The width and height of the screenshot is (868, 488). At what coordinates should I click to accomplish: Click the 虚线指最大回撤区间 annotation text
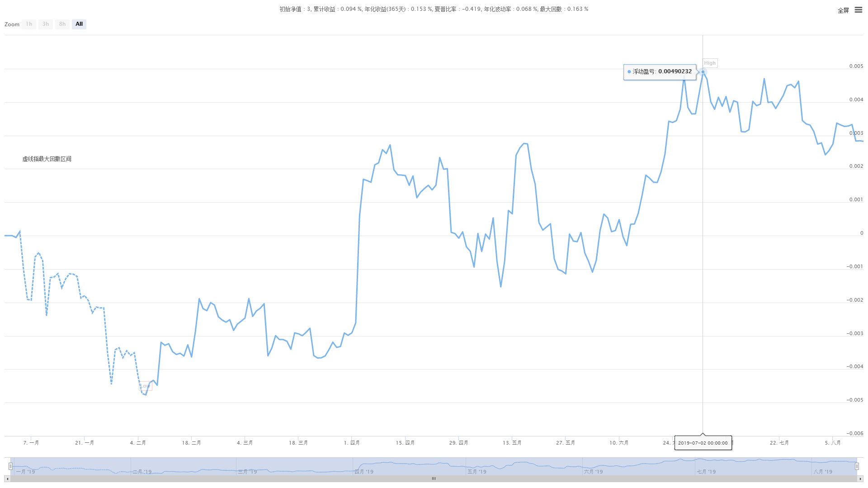tap(47, 159)
